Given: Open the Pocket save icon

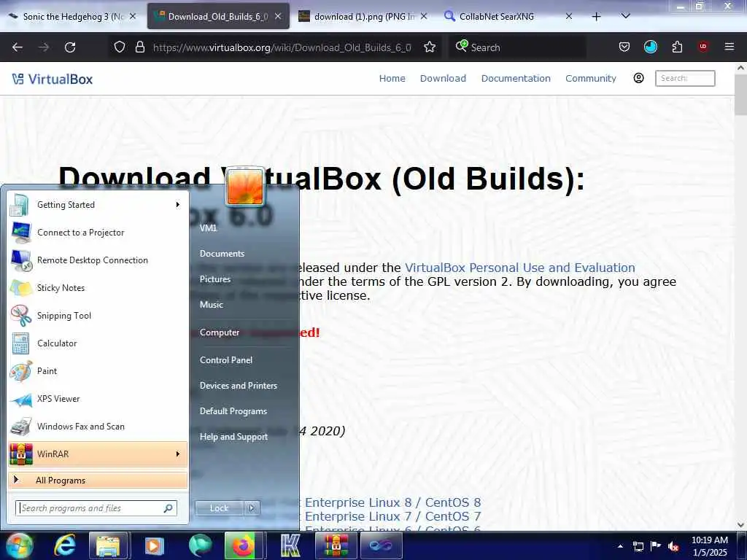Looking at the screenshot, I should click(x=624, y=47).
